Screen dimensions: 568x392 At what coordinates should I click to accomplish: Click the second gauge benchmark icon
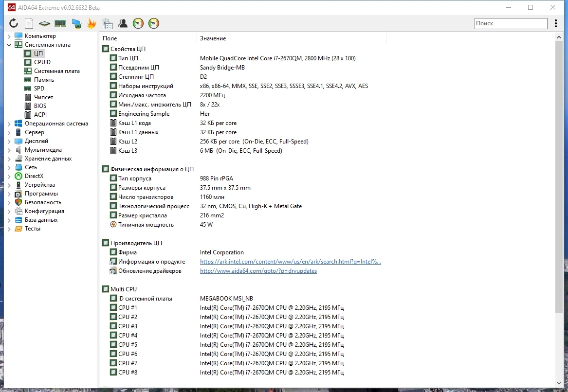(x=154, y=23)
